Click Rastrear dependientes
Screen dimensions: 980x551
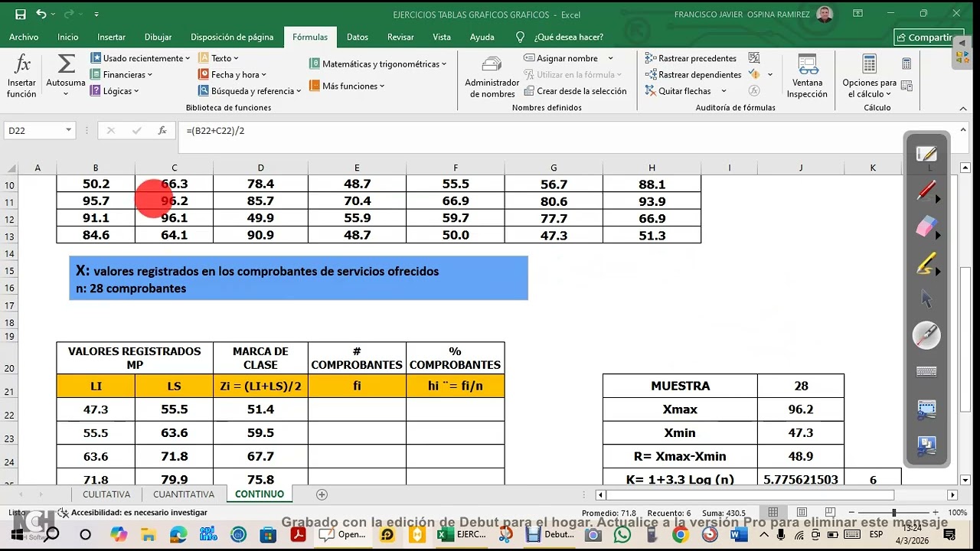(694, 74)
